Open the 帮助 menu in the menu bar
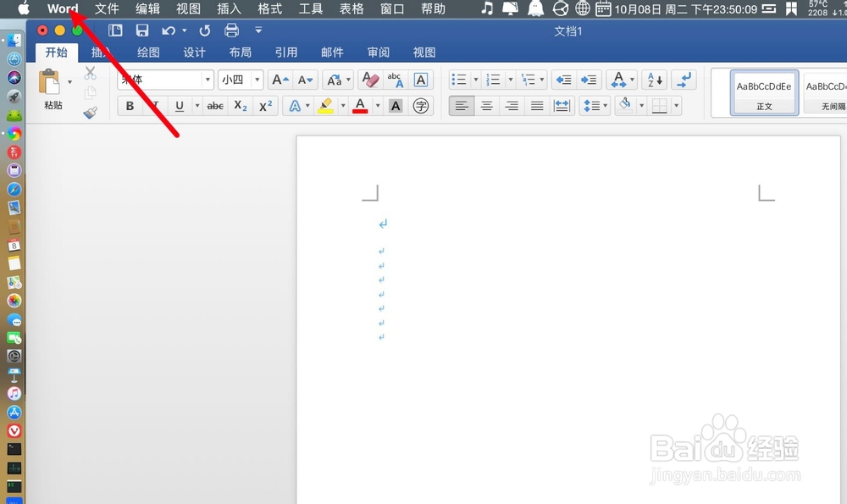The image size is (847, 504). tap(433, 8)
